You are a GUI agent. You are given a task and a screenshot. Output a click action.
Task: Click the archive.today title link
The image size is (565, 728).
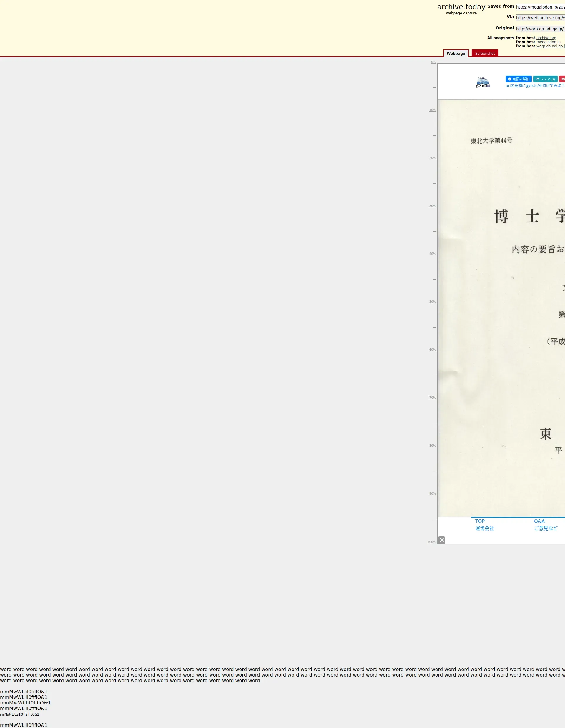coord(461,7)
